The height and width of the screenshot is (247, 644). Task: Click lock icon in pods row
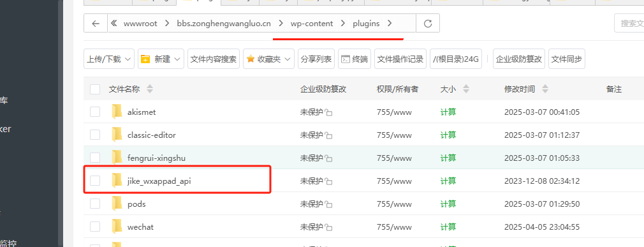[328, 204]
